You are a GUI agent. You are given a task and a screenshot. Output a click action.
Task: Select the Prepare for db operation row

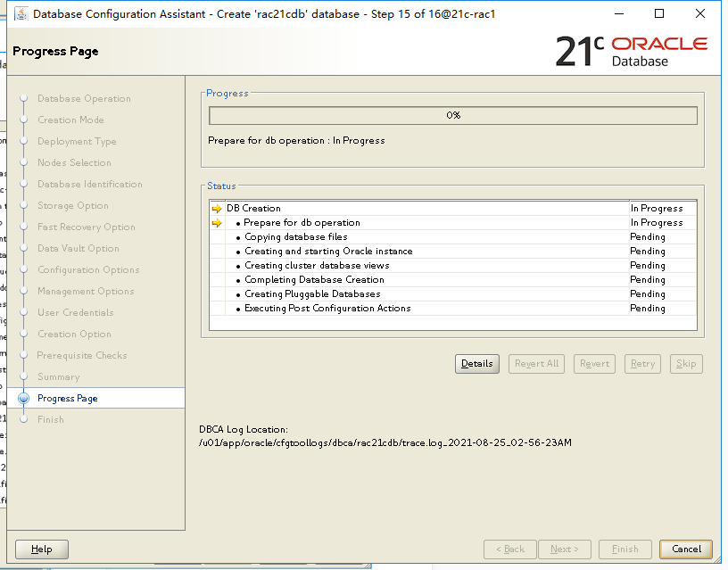(453, 223)
